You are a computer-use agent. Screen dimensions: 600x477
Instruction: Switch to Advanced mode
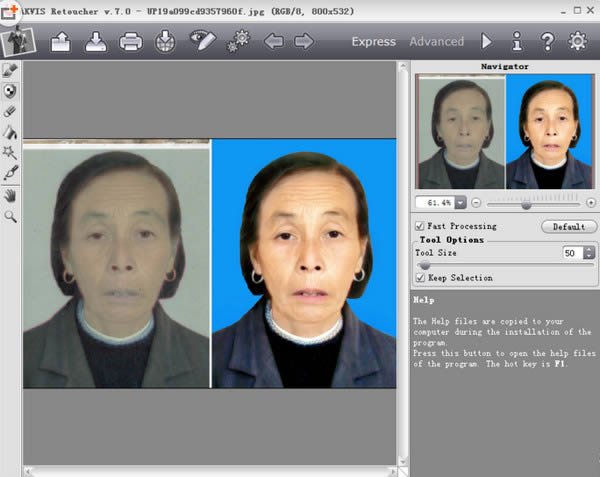click(436, 42)
